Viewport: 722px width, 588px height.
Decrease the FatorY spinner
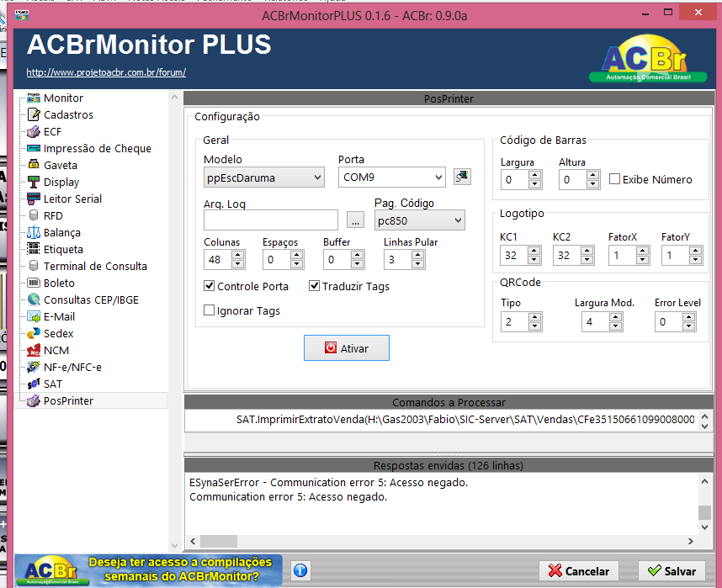[x=695, y=260]
